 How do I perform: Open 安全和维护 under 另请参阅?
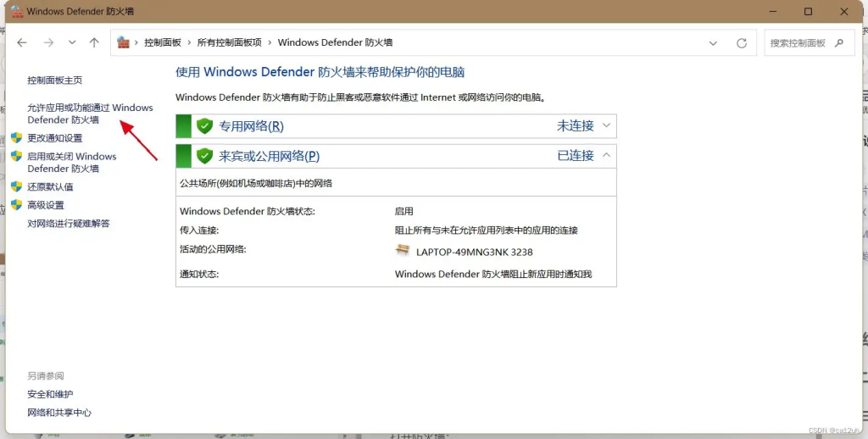[x=50, y=394]
